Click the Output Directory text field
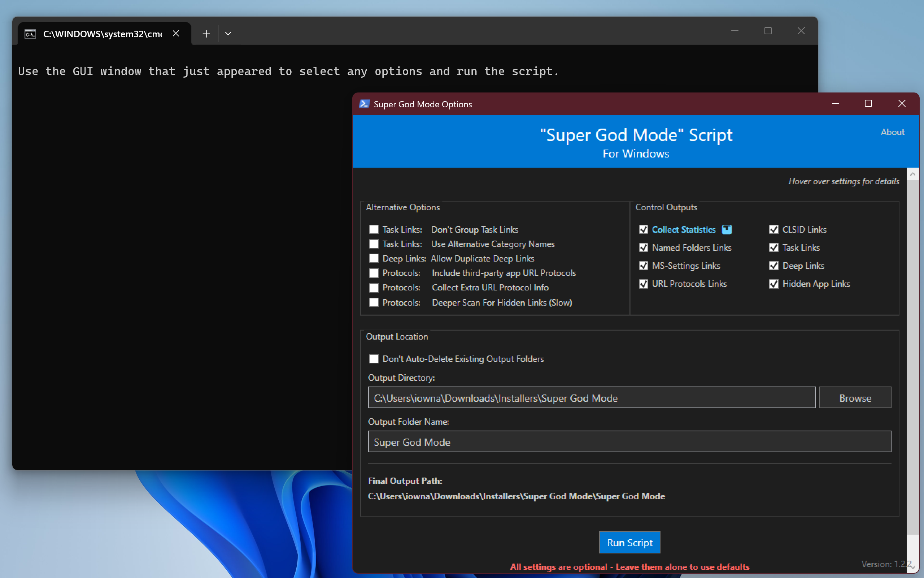The height and width of the screenshot is (578, 924). tap(592, 398)
